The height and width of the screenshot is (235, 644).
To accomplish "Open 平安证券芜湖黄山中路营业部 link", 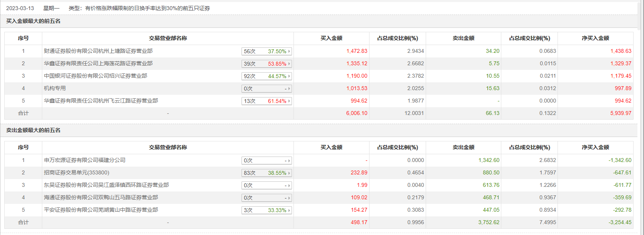I will (x=101, y=210).
